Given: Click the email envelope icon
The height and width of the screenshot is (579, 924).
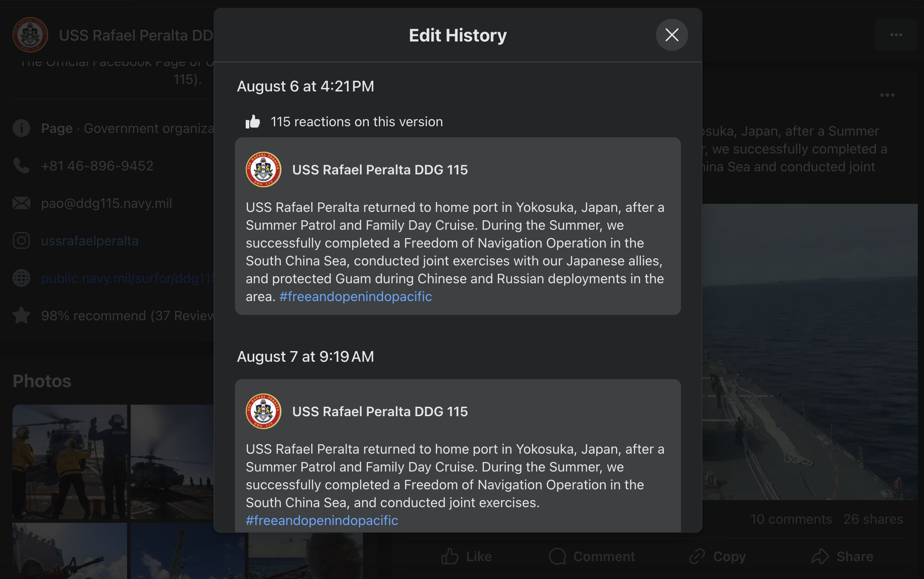Looking at the screenshot, I should (x=21, y=203).
